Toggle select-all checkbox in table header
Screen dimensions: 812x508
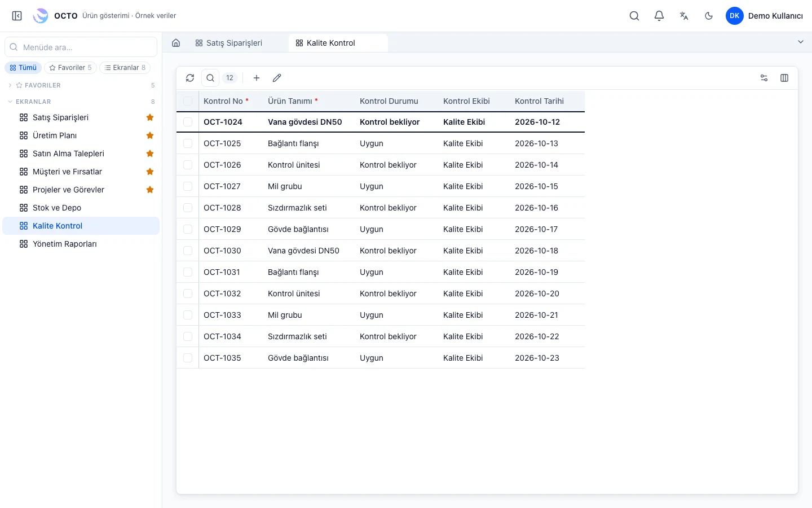tap(188, 101)
